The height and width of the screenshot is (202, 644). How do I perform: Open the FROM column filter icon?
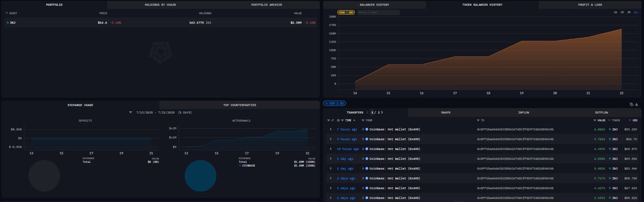[x=363, y=120]
